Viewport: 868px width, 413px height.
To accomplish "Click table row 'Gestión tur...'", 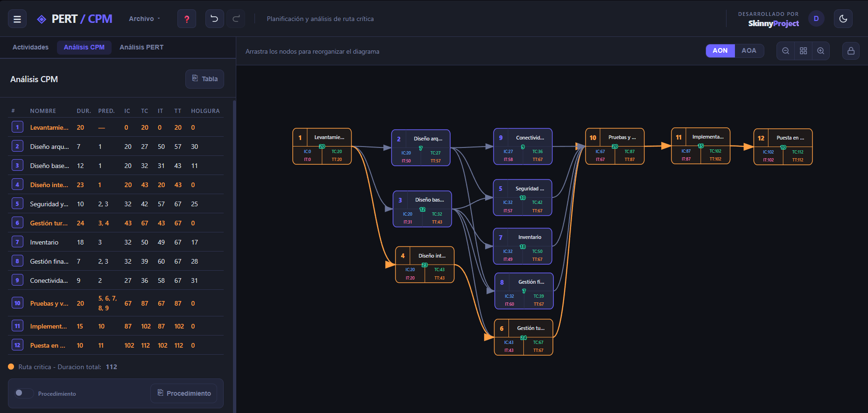I will pos(116,223).
